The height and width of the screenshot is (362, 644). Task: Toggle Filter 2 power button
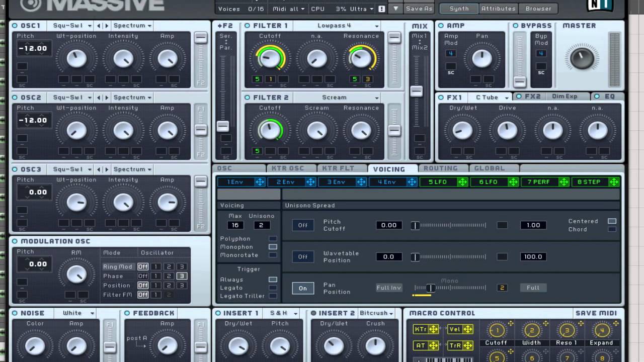pyautogui.click(x=247, y=98)
